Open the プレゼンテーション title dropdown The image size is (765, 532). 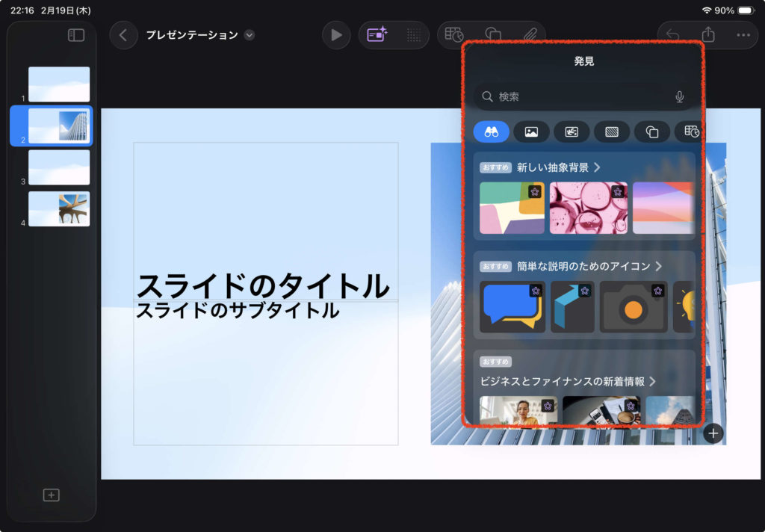coord(250,35)
